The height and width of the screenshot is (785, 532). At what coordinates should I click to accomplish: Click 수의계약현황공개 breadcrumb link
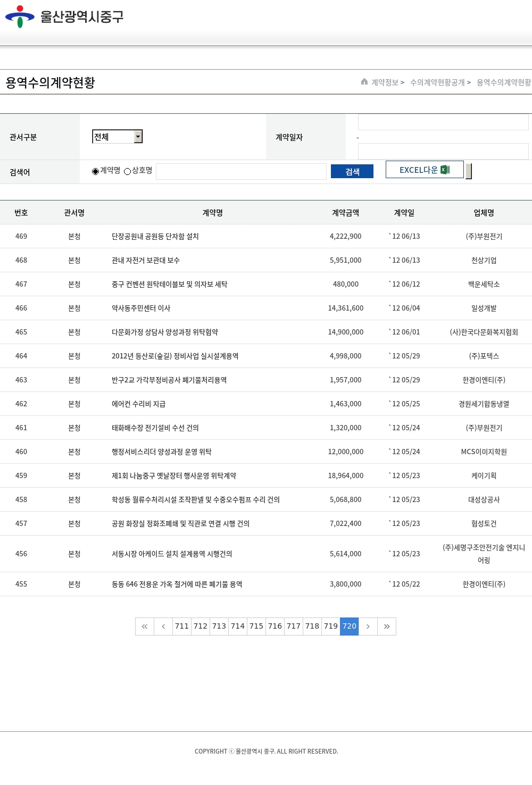437,82
